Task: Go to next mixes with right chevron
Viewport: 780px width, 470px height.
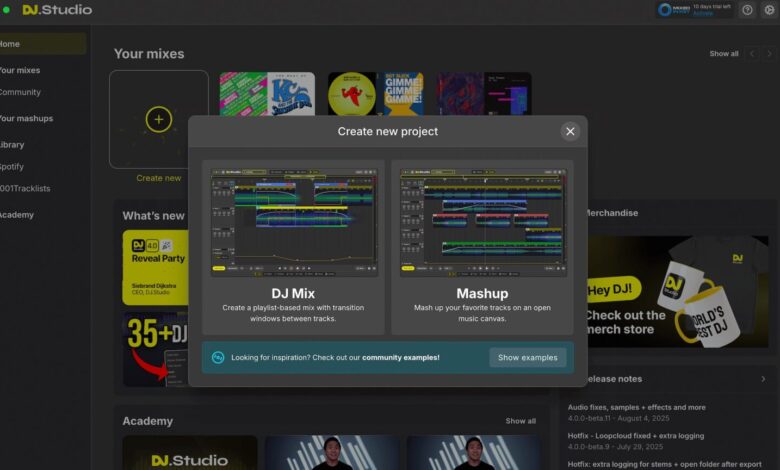Action: point(769,54)
